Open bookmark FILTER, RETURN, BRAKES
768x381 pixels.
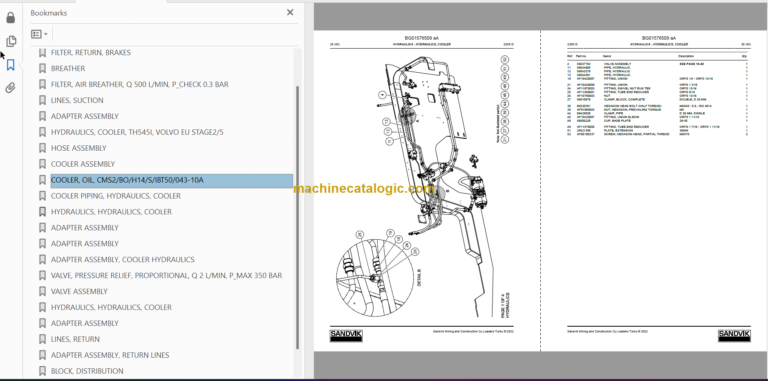91,52
